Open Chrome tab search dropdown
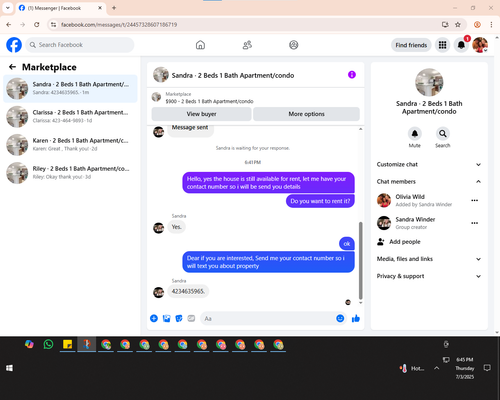500x400 pixels. (x=8, y=8)
